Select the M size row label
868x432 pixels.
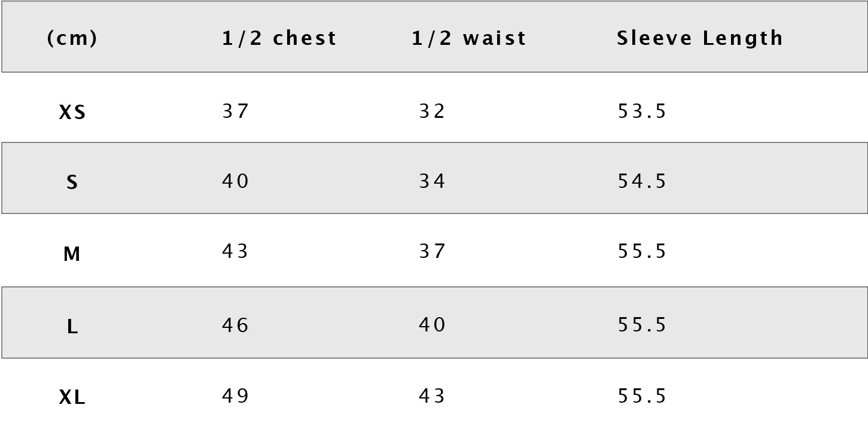point(72,254)
